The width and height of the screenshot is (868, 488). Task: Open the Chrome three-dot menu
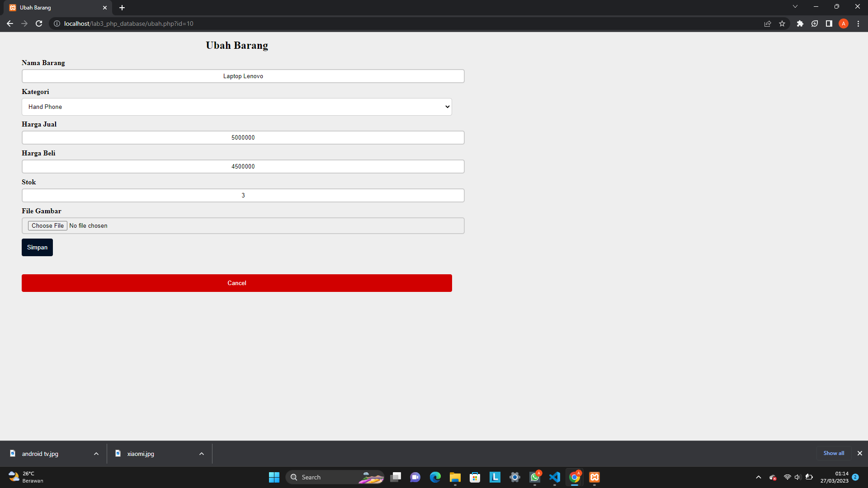coord(858,23)
